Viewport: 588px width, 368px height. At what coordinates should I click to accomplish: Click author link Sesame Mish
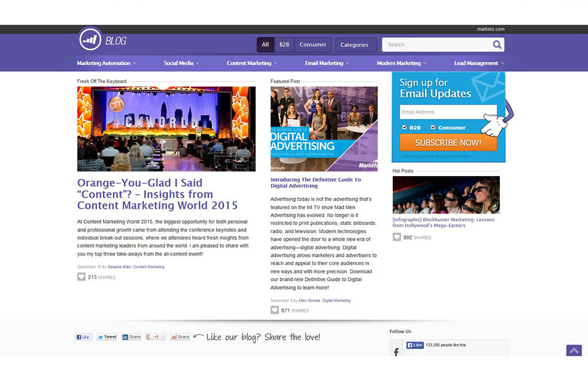pyautogui.click(x=119, y=267)
